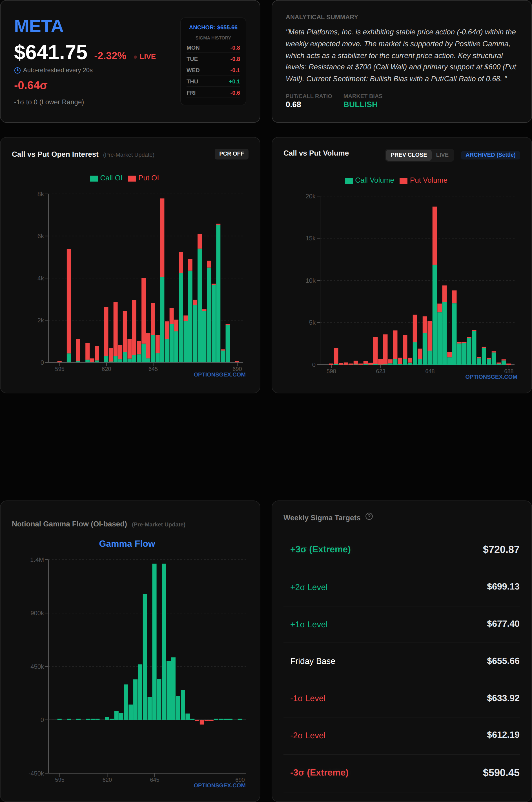Select the Friday Base target row
This screenshot has width=532, height=802.
(402, 661)
